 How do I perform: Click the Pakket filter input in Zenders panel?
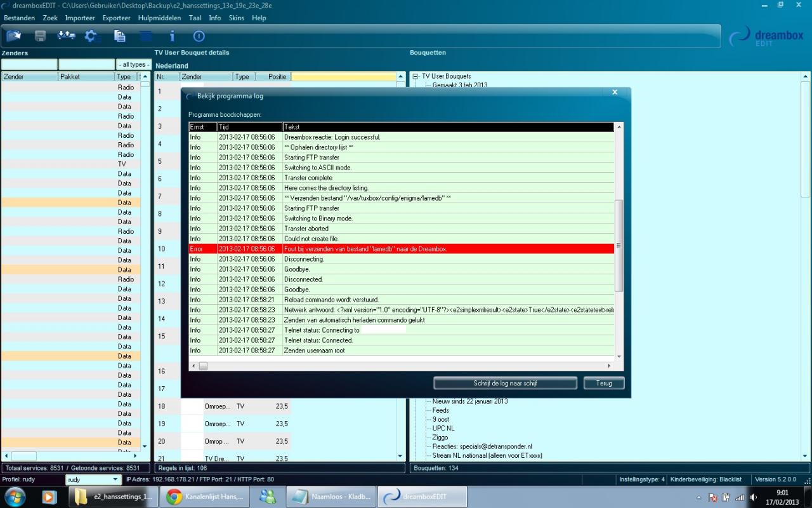87,65
